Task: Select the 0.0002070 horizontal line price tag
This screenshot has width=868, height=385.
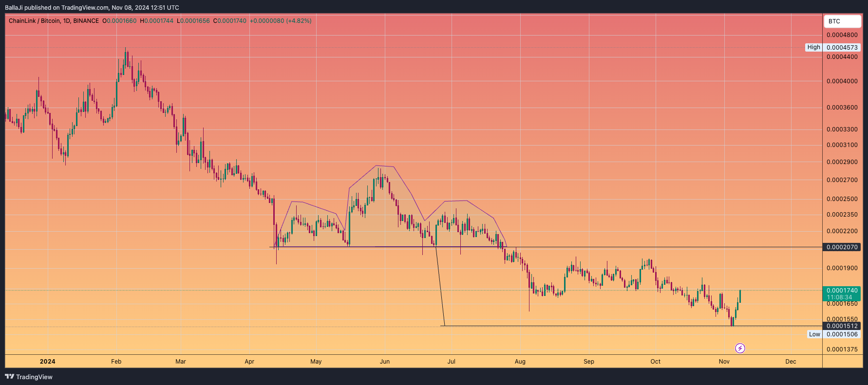Action: 842,247
